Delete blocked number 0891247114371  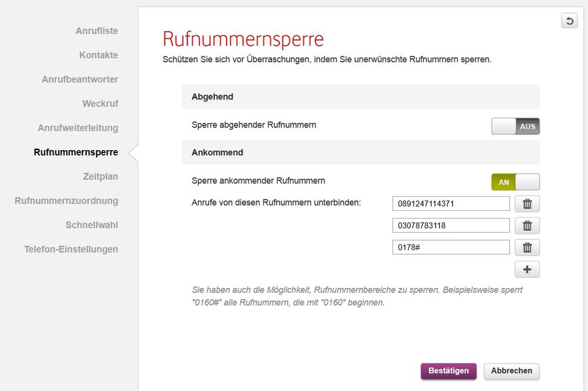(x=527, y=204)
